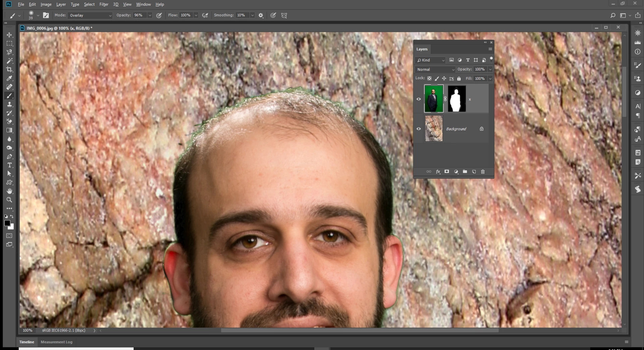
Task: Open the Filter menu
Action: tap(104, 4)
